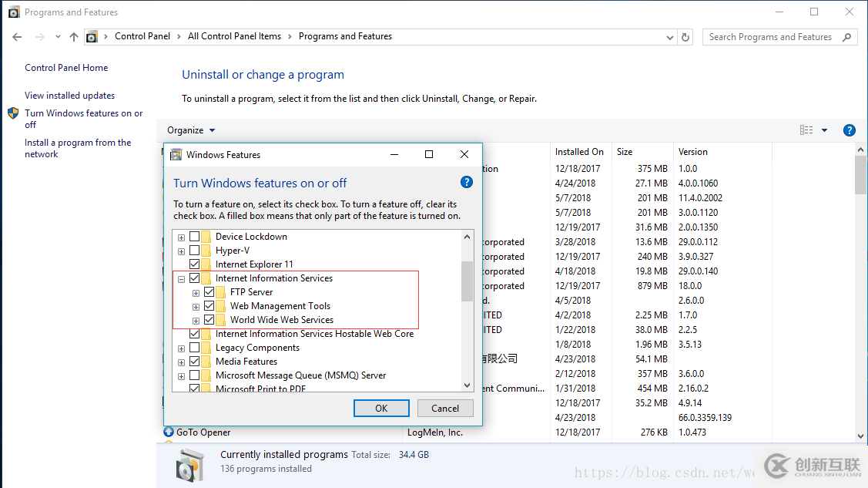
Task: Click the GoTo Opener program icon
Action: (168, 432)
